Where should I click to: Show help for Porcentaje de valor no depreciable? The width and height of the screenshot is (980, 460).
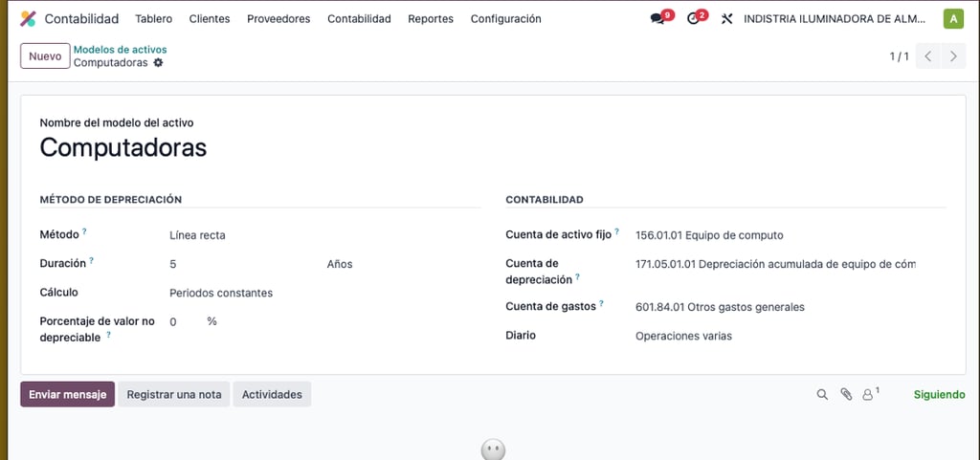point(108,335)
